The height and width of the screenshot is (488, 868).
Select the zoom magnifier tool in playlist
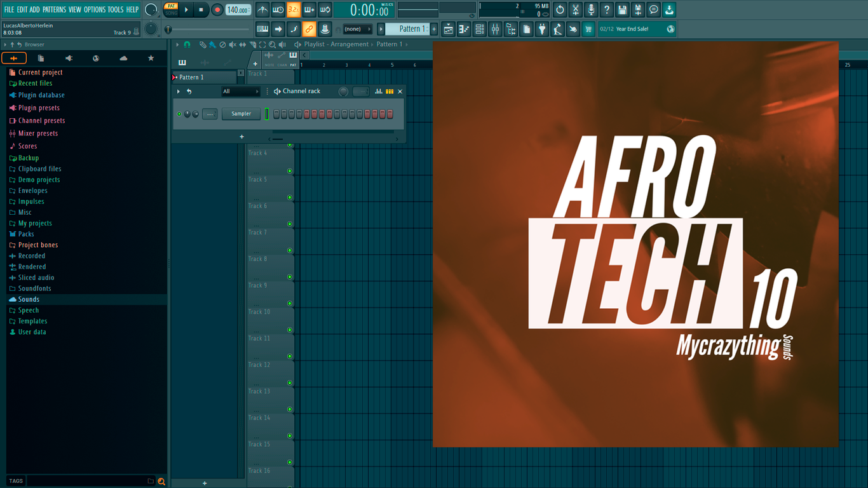pos(273,44)
